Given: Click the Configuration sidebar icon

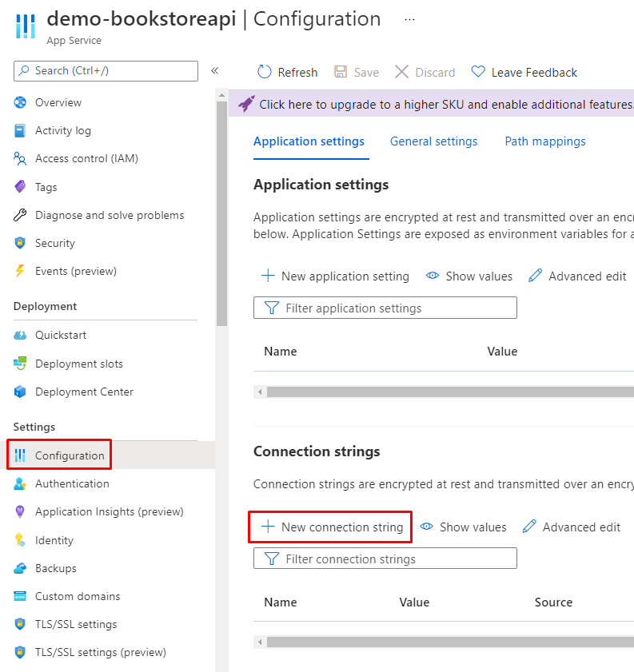Looking at the screenshot, I should [20, 455].
